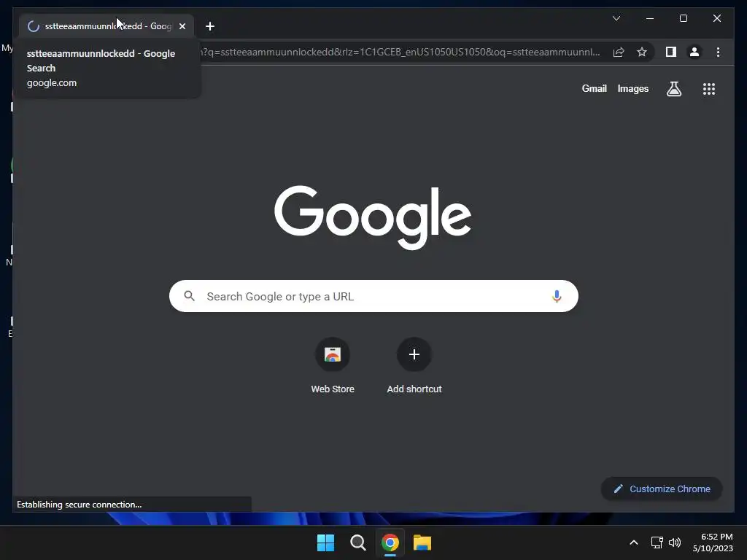The width and height of the screenshot is (747, 560).
Task: Click the address bar URL
Action: click(x=400, y=52)
